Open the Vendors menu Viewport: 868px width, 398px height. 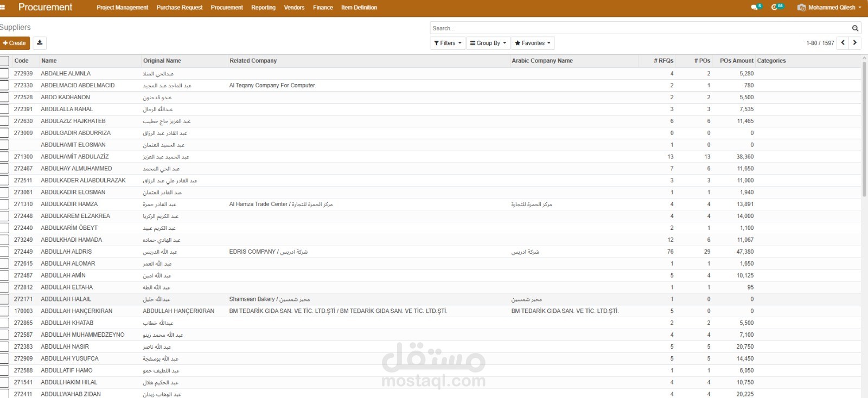(294, 8)
